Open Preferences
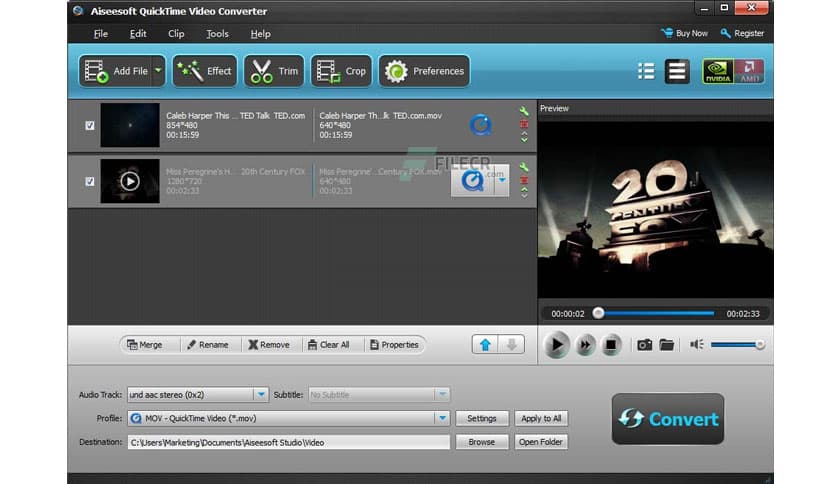Viewport: 836px width, 484px height. 424,71
